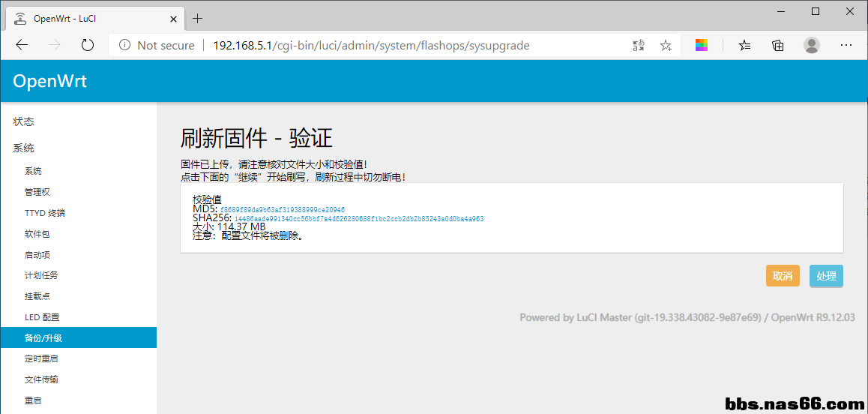Screen dimensions: 868x414
Task: Select 软件包 in the sidebar
Action: (37, 234)
